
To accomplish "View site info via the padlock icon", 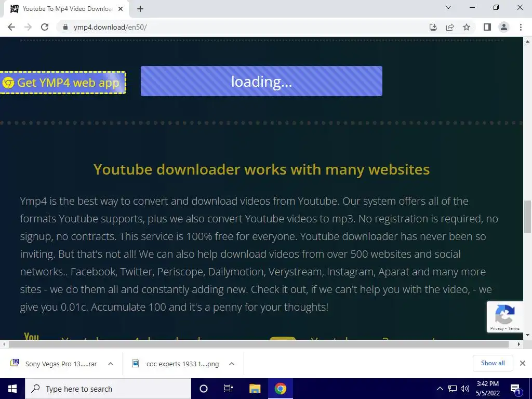I will pyautogui.click(x=65, y=27).
